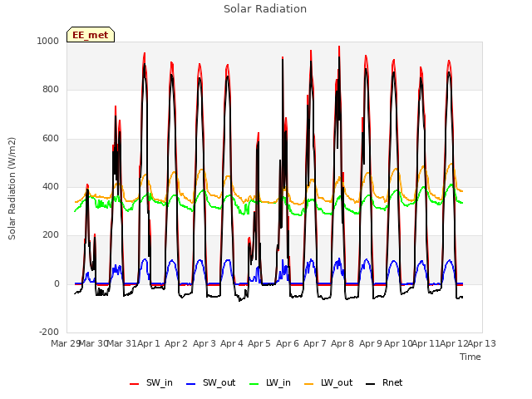Click the Mar 31 x-axis label
The width and height of the screenshot is (532, 399).
pyautogui.click(x=121, y=343)
